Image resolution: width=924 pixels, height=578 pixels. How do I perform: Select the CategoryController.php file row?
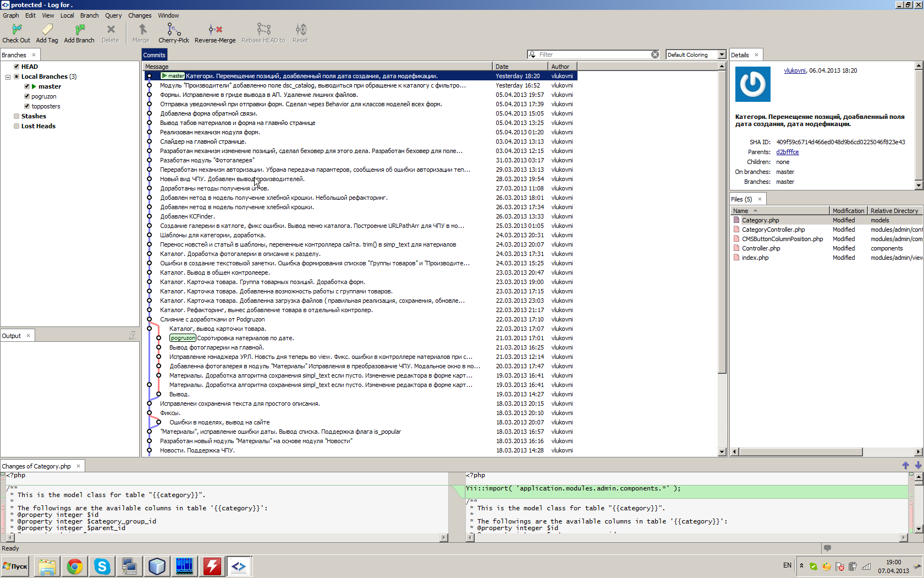[826, 230]
